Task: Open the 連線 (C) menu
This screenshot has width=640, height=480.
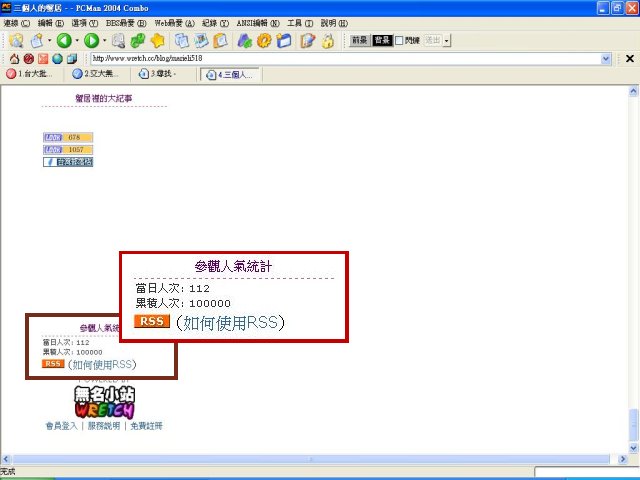Action: coord(17,23)
